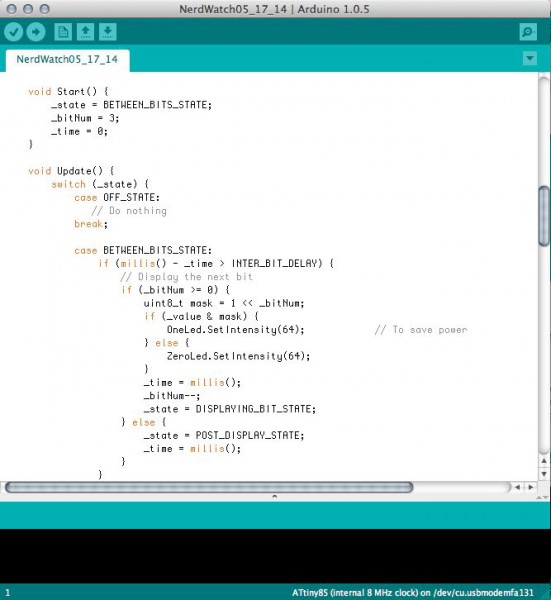Click the 'To save power' comment
The image size is (551, 600).
coord(421,330)
